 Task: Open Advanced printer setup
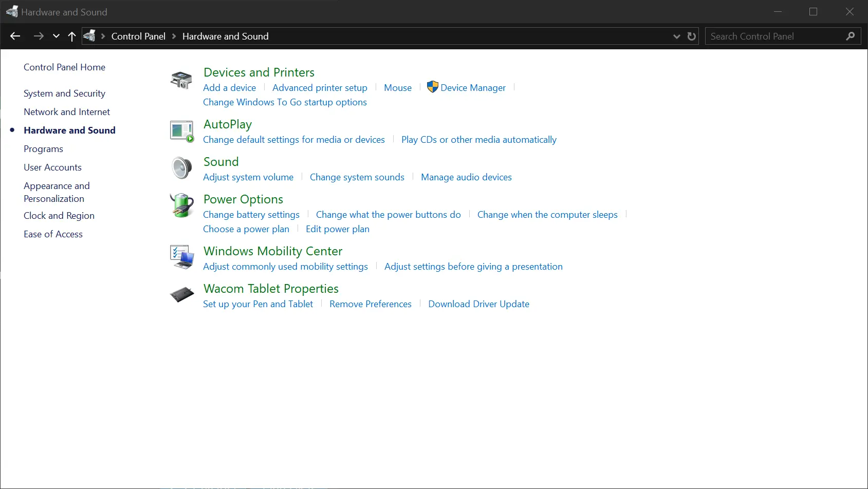tap(320, 88)
